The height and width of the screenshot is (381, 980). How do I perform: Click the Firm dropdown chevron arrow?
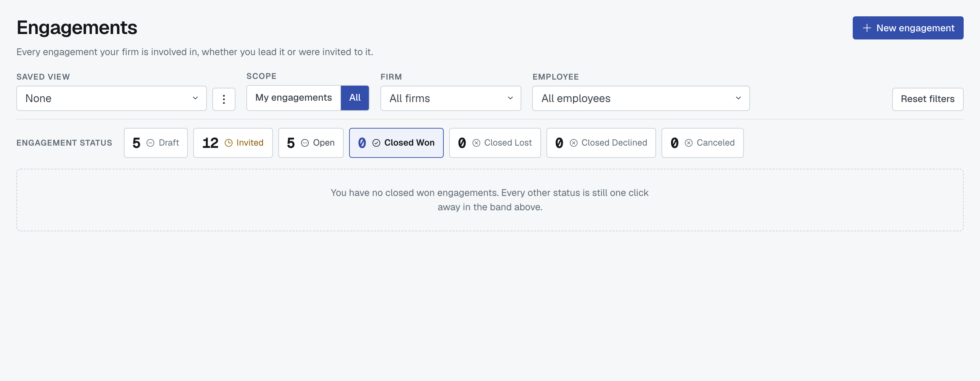click(x=510, y=98)
